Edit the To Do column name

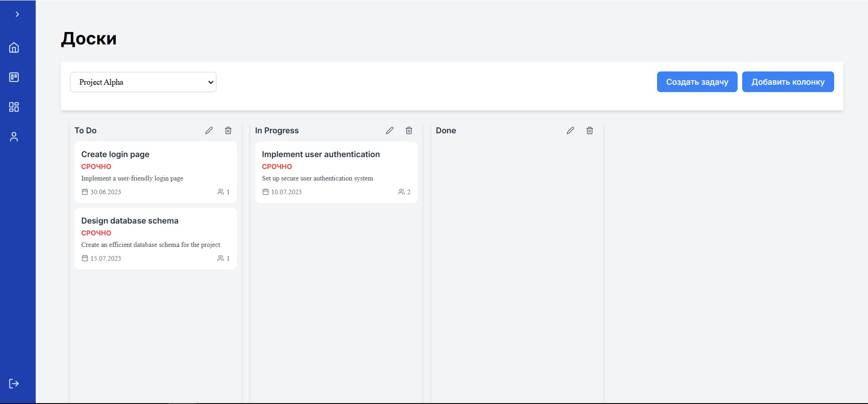click(209, 131)
